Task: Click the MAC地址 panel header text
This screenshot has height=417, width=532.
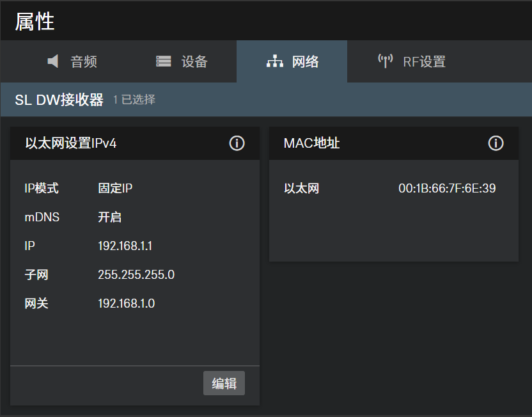Action: point(311,143)
